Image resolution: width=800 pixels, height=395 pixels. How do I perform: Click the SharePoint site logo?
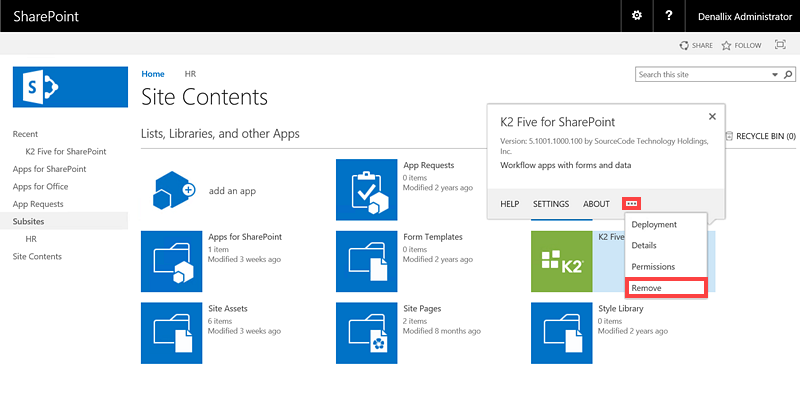click(70, 87)
